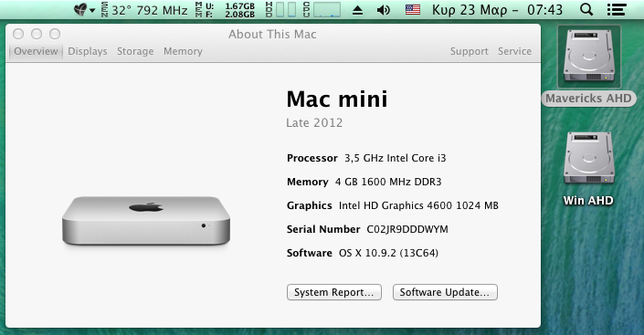Click the Processor 3,5 GHz Intel Core i3 text
This screenshot has height=335, width=644.
[x=396, y=158]
